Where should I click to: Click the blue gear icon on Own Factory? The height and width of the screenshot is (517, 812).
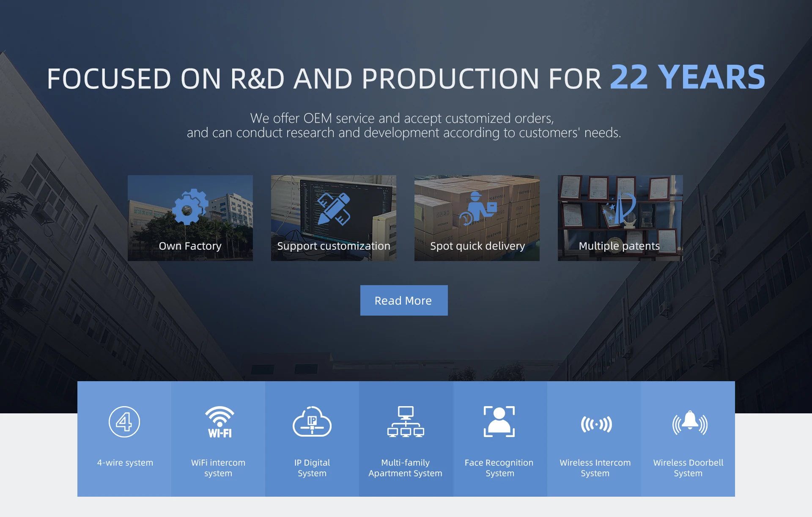click(x=190, y=207)
